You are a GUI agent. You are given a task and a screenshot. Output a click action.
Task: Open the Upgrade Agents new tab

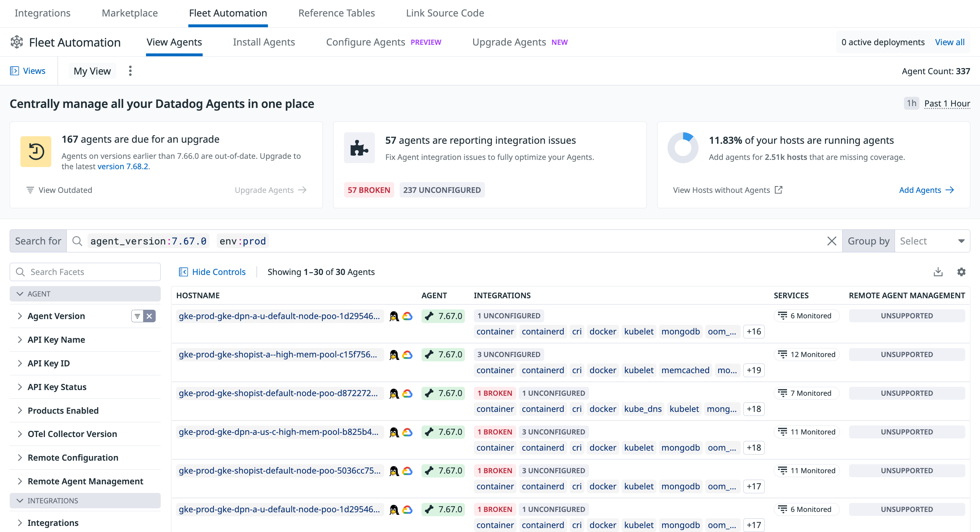pos(520,42)
